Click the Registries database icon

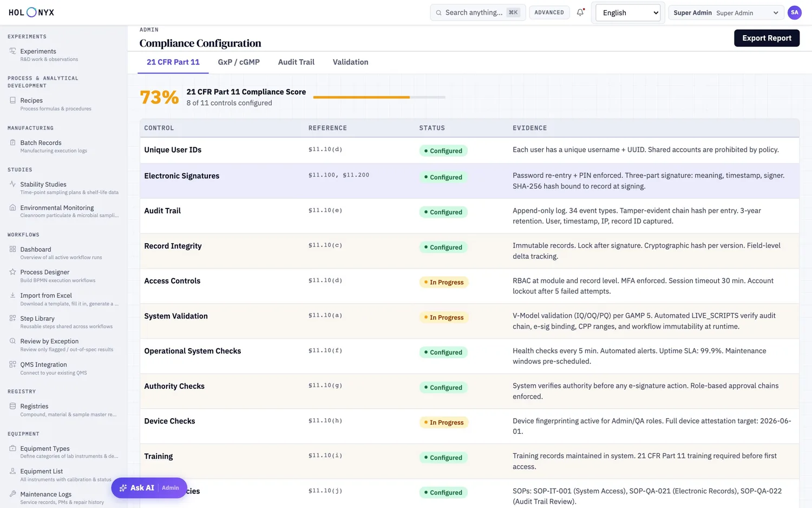(12, 406)
